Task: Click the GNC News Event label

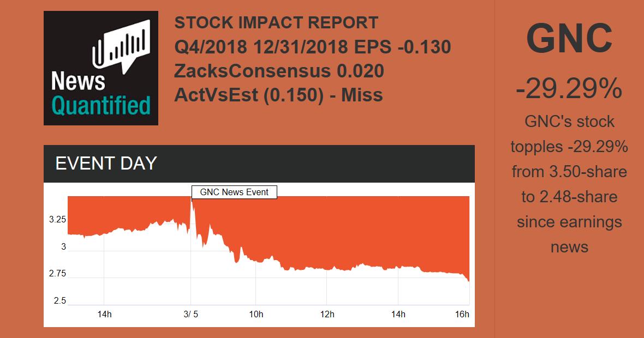Action: tap(234, 192)
